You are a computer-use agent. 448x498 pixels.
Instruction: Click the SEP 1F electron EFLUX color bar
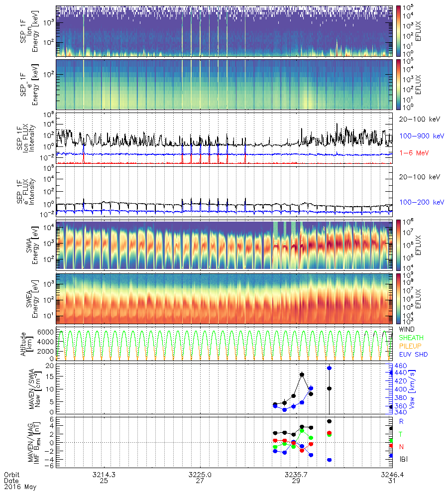tap(398, 85)
